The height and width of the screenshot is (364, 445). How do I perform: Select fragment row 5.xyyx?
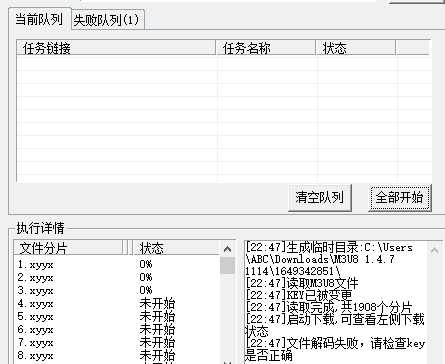point(117,316)
